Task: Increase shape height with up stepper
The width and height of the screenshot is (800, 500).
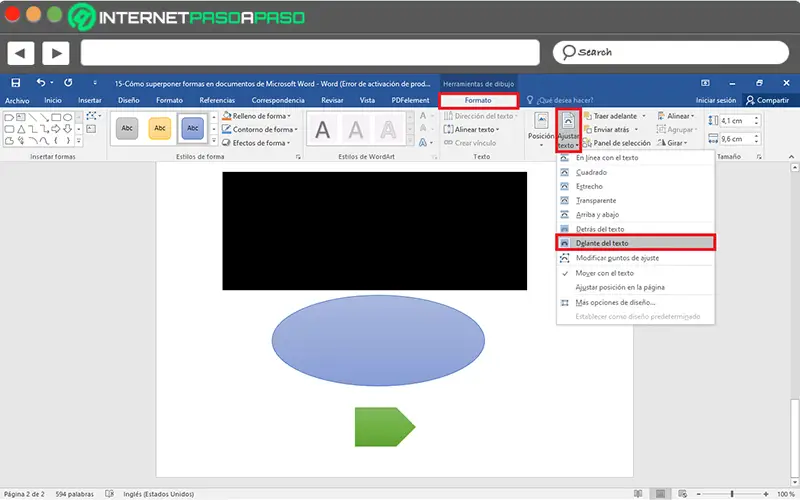Action: [x=757, y=118]
